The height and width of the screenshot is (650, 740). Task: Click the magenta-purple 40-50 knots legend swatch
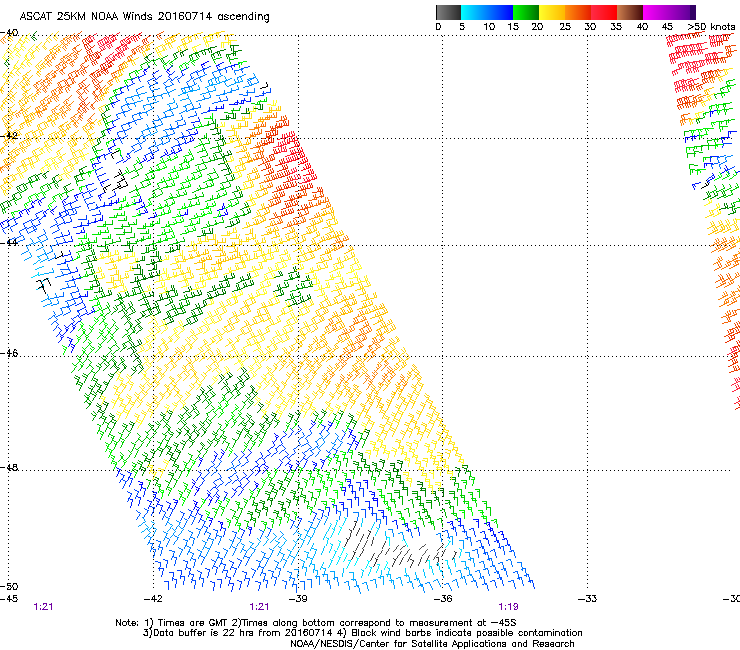pyautogui.click(x=669, y=12)
